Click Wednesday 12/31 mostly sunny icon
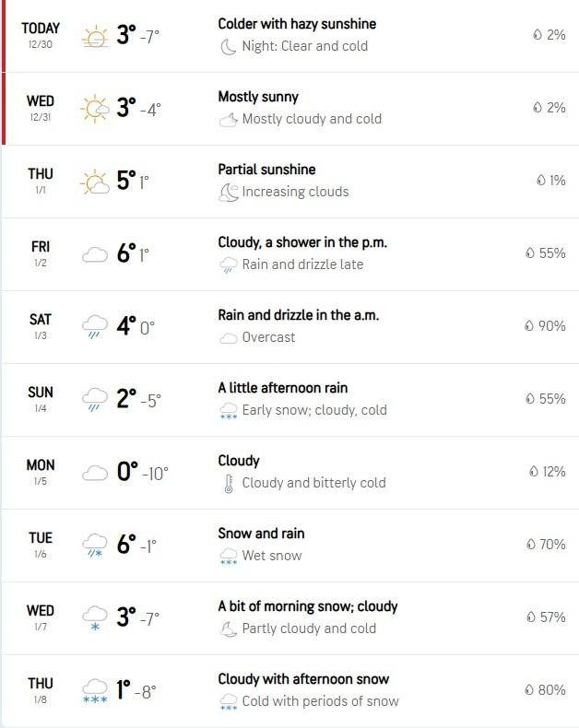 click(x=95, y=109)
